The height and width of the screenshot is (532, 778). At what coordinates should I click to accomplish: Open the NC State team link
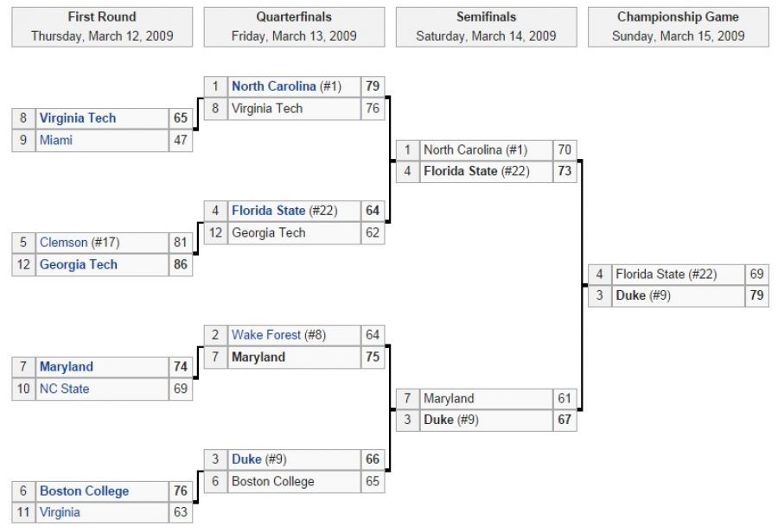(64, 389)
